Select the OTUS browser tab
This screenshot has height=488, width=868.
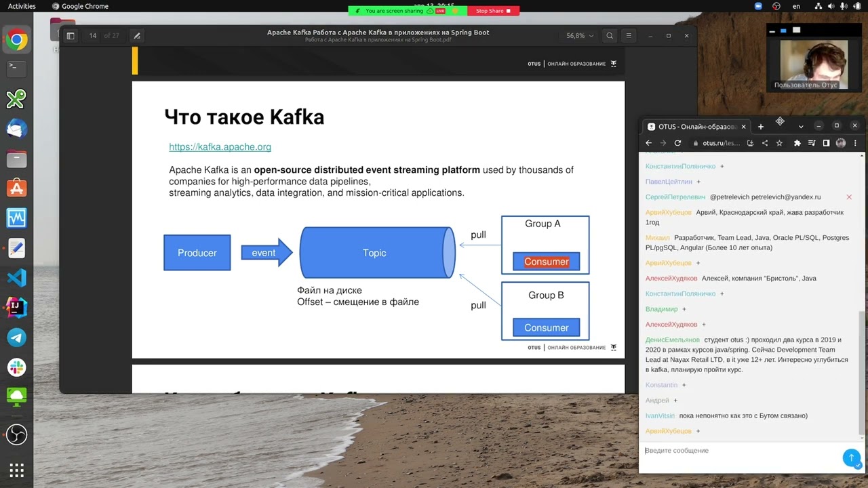point(696,127)
